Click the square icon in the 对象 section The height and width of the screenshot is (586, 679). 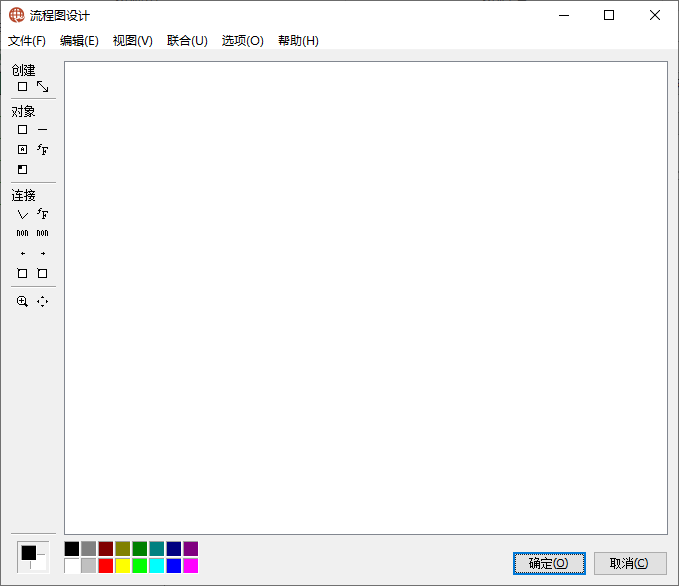(x=23, y=130)
